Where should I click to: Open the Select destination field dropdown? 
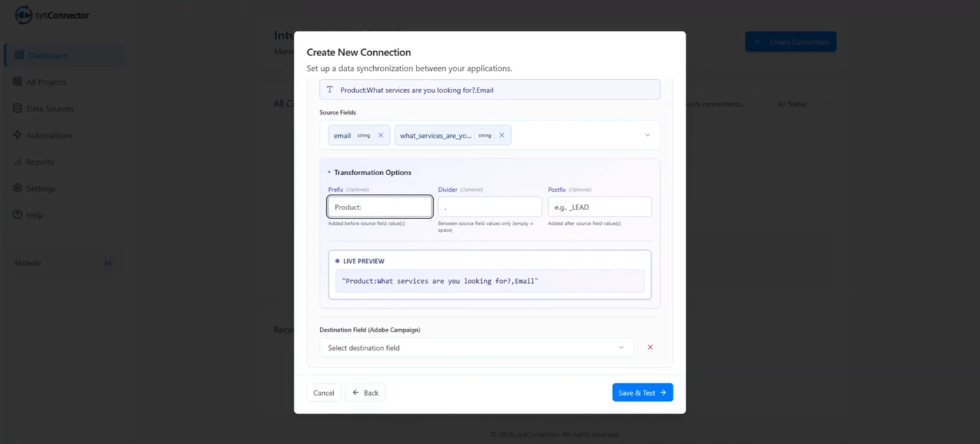pyautogui.click(x=476, y=347)
